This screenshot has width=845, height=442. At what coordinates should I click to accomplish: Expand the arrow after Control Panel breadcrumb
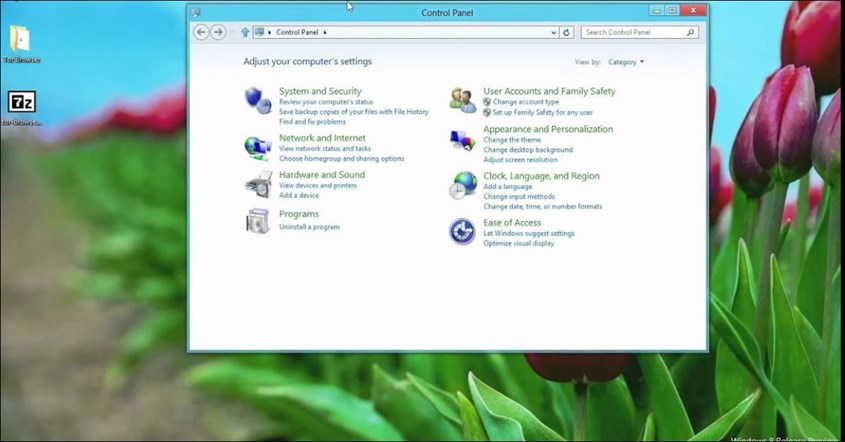pos(325,32)
